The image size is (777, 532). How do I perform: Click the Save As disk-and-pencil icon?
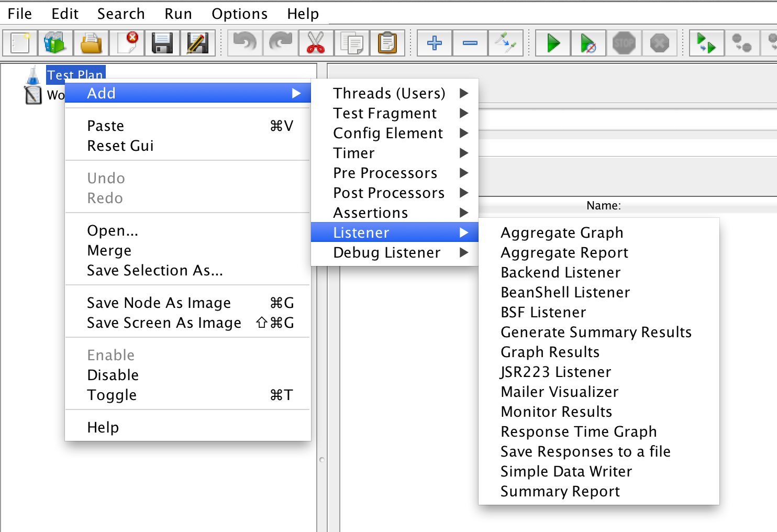198,43
